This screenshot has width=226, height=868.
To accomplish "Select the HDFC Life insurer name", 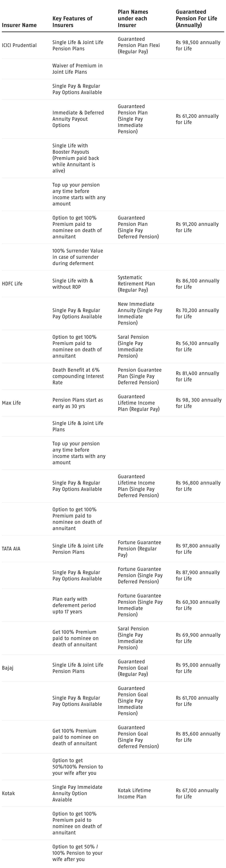I will 12,284.
